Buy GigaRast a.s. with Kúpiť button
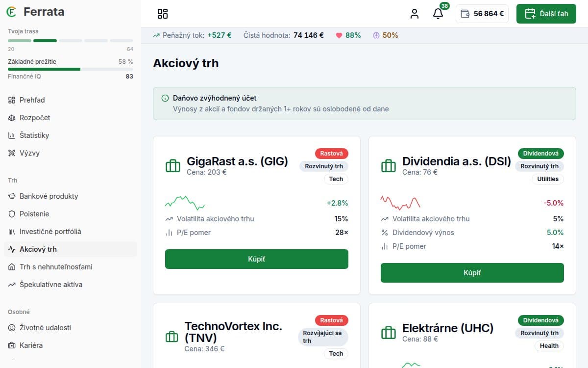Image resolution: width=588 pixels, height=368 pixels. [257, 259]
